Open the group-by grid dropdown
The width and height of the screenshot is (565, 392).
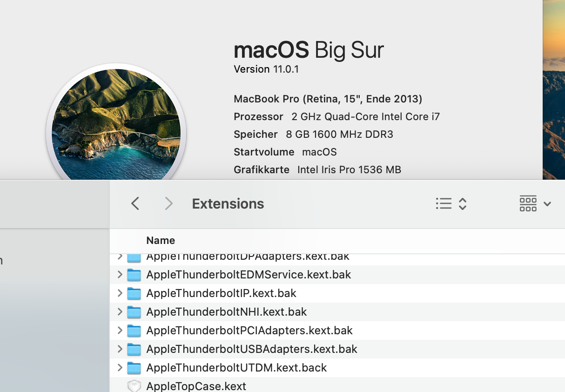(535, 203)
